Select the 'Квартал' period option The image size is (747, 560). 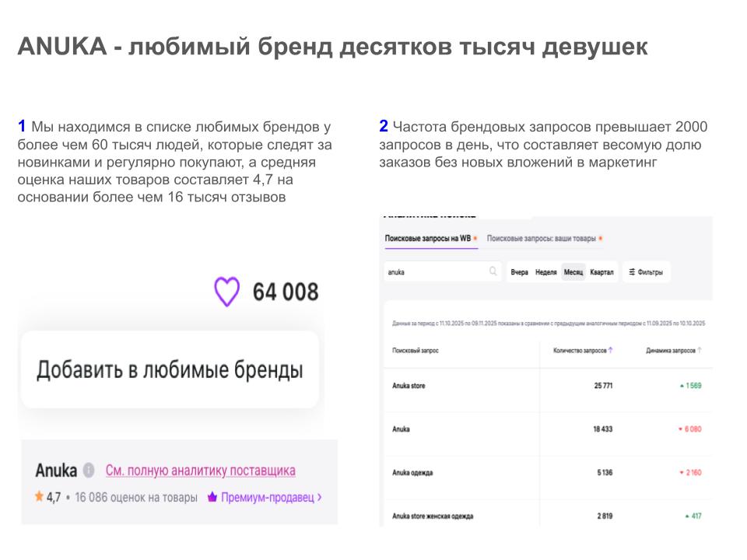click(601, 272)
